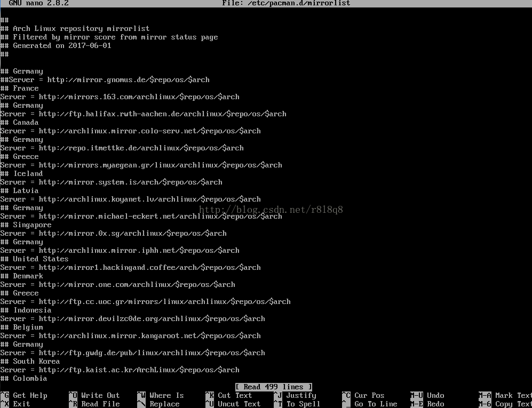Click the Justify shortcut label
The height and width of the screenshot is (408, 532).
[x=301, y=395]
